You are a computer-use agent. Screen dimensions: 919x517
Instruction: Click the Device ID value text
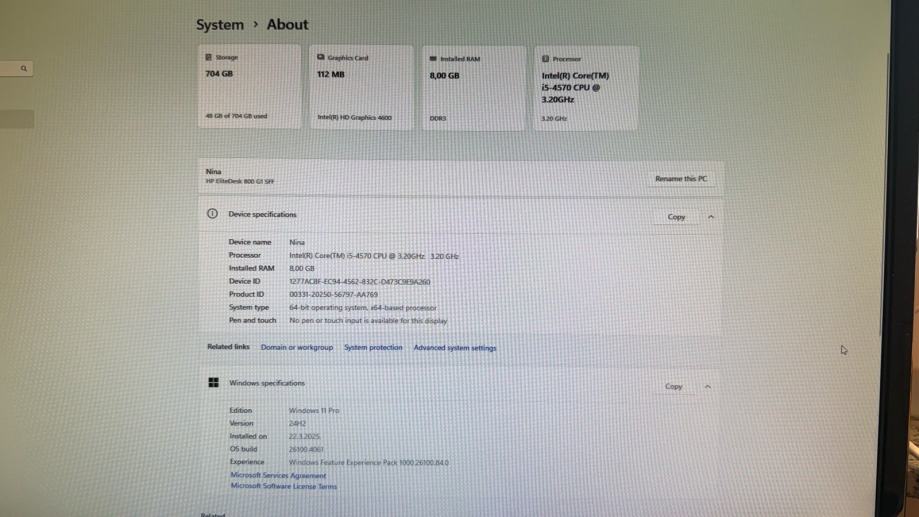359,282
